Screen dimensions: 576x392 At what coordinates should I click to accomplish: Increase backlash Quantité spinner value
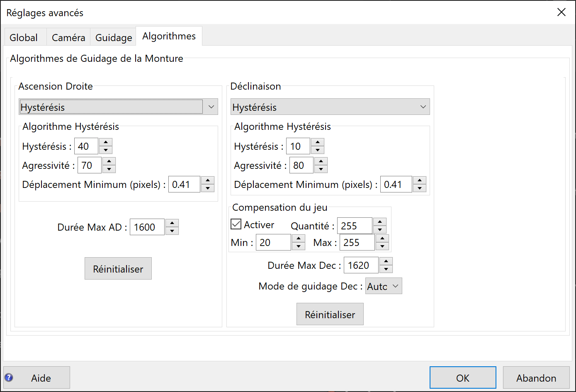click(x=380, y=222)
